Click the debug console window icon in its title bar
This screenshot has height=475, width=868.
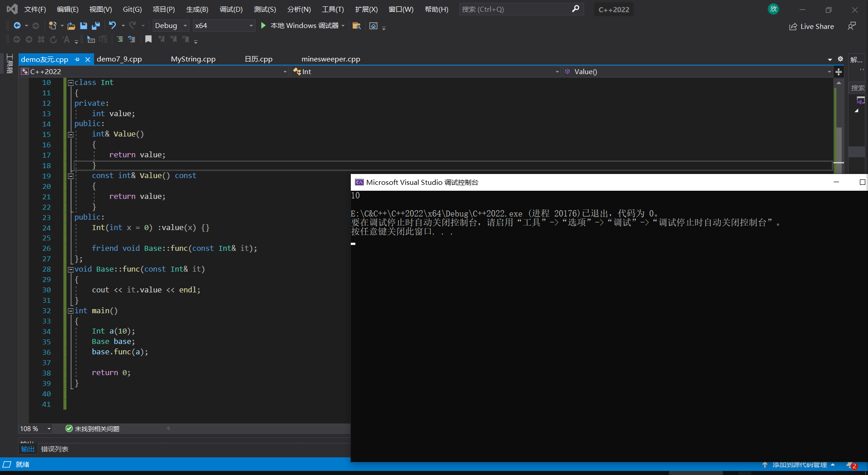[x=359, y=182]
